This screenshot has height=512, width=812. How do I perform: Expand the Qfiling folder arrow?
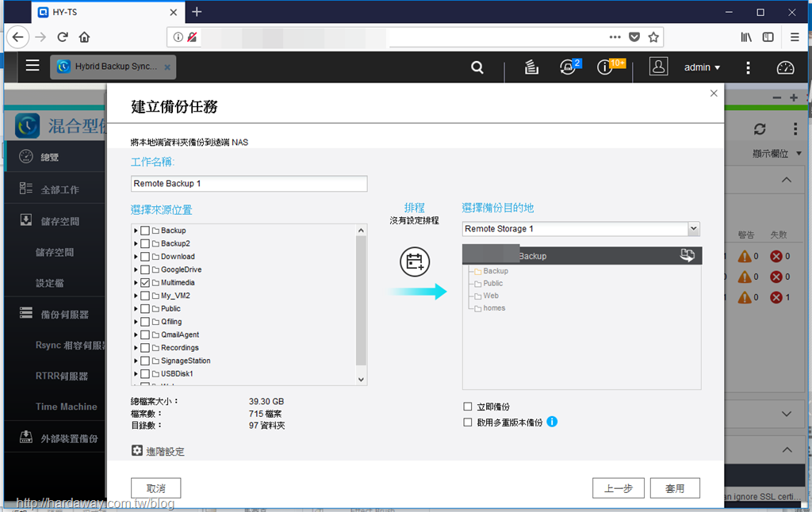click(136, 322)
